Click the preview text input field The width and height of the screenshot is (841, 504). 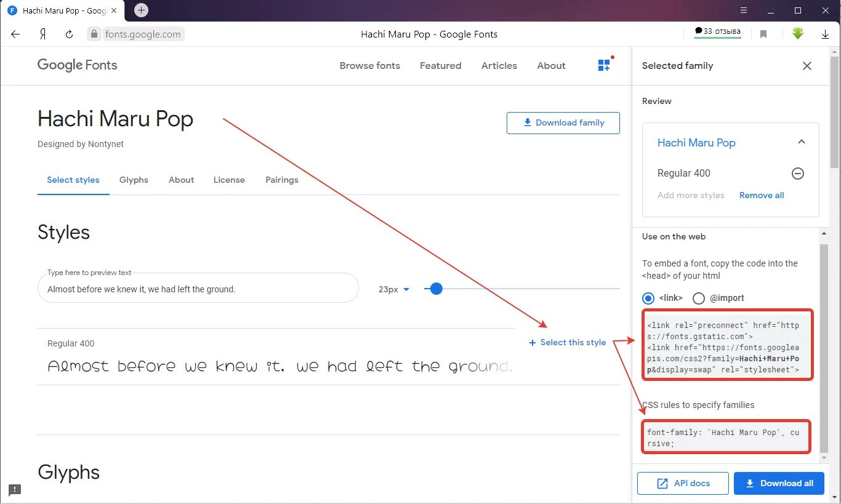pos(198,288)
